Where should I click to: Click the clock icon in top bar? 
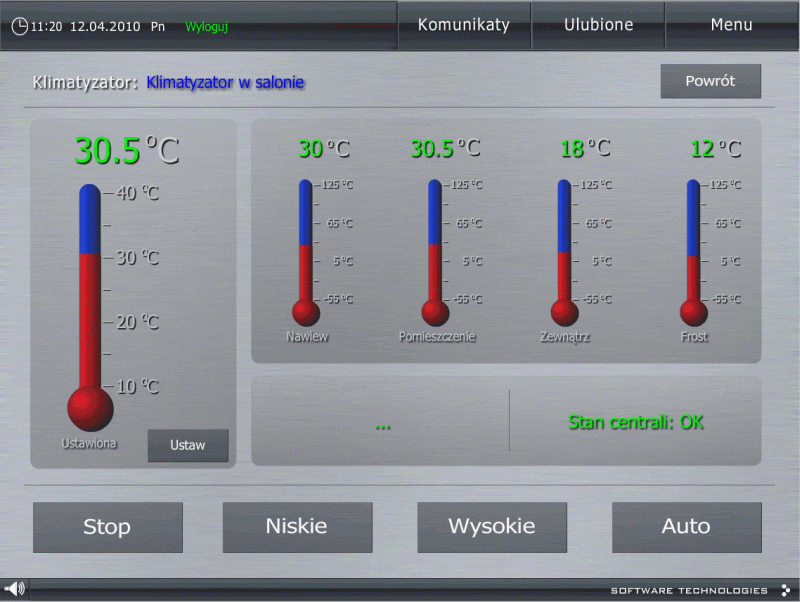pos(19,27)
